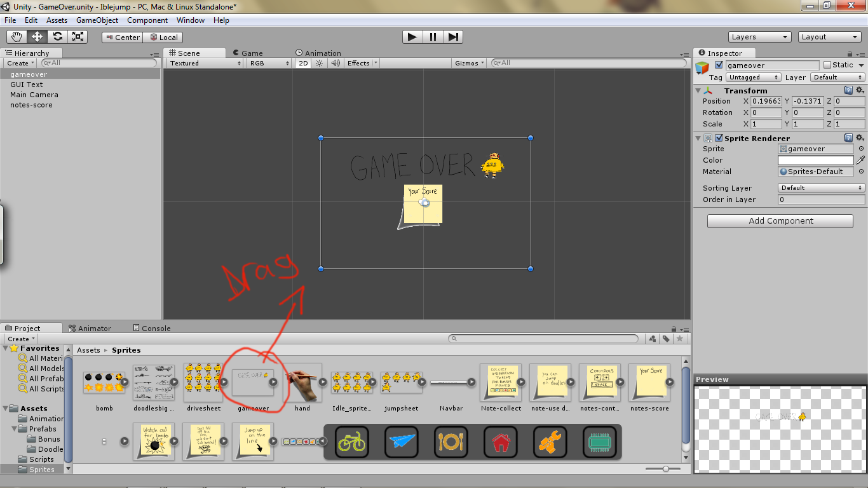Click the Pause button
This screenshot has height=488, width=868.
click(433, 37)
